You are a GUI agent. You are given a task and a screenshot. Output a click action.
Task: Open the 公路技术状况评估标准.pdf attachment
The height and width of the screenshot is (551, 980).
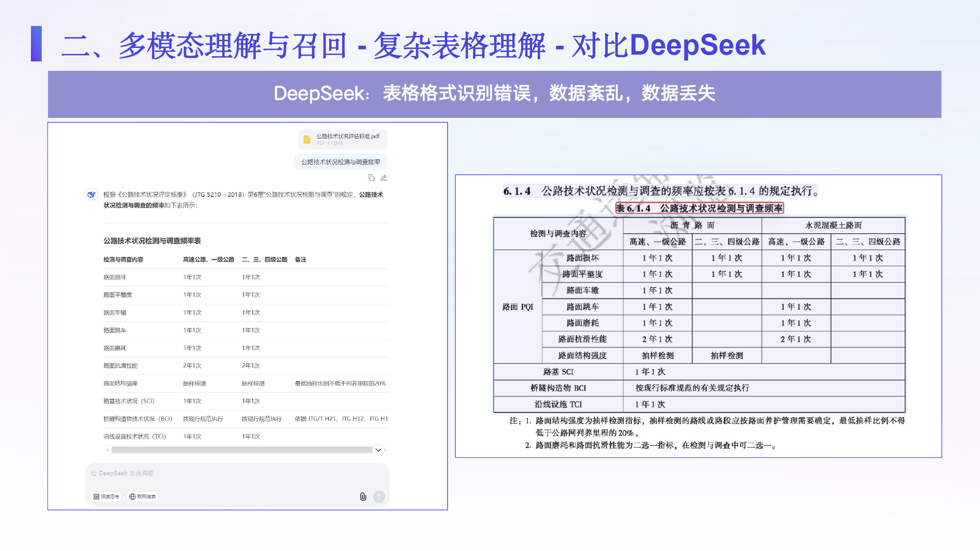click(348, 136)
